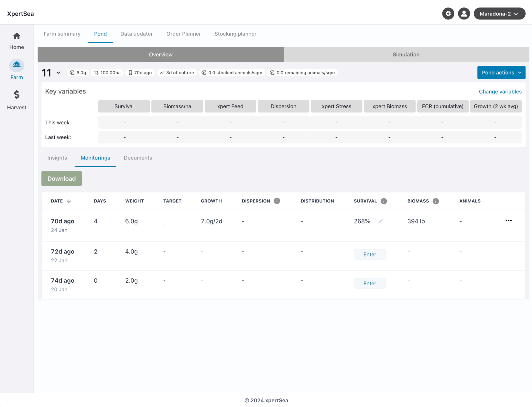Enter survival for the 22 Jan monitoring
Image resolution: width=532 pixels, height=407 pixels.
coord(369,254)
